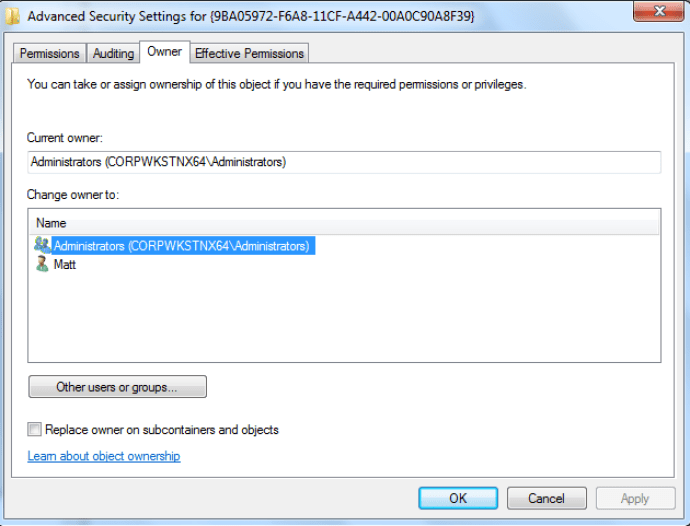This screenshot has height=526, width=690.
Task: Switch to the Permissions tab
Action: click(50, 53)
